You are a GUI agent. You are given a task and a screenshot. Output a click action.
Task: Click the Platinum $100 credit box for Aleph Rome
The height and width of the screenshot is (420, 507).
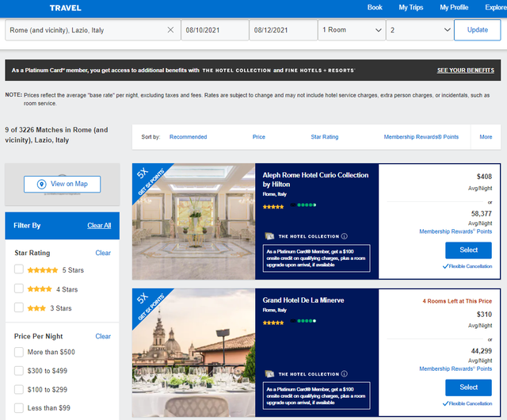coord(317,258)
